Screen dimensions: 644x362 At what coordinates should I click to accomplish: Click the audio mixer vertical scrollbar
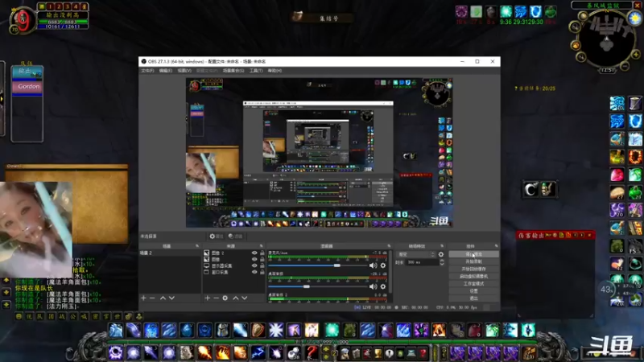pos(390,271)
